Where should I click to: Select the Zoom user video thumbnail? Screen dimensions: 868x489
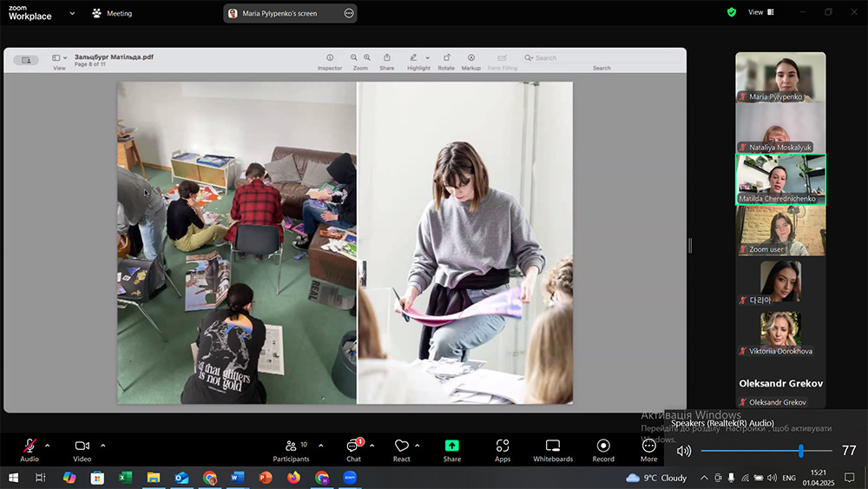[x=780, y=230]
